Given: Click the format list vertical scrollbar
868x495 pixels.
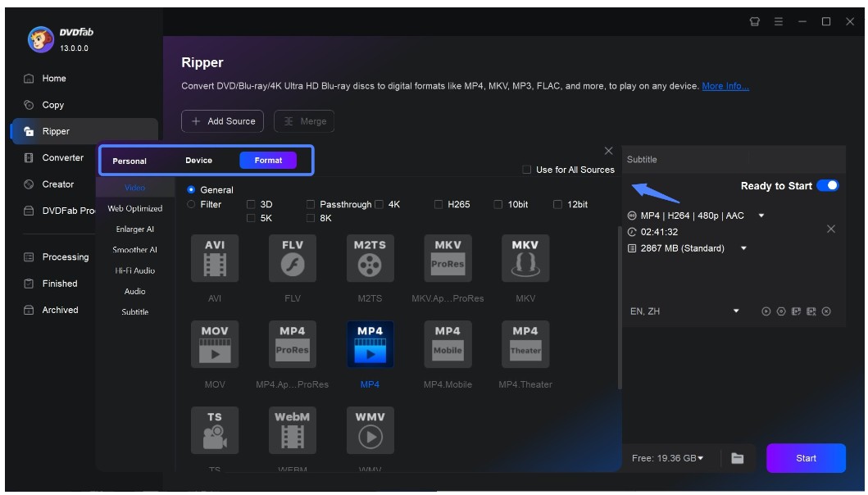Looking at the screenshot, I should click(x=619, y=328).
